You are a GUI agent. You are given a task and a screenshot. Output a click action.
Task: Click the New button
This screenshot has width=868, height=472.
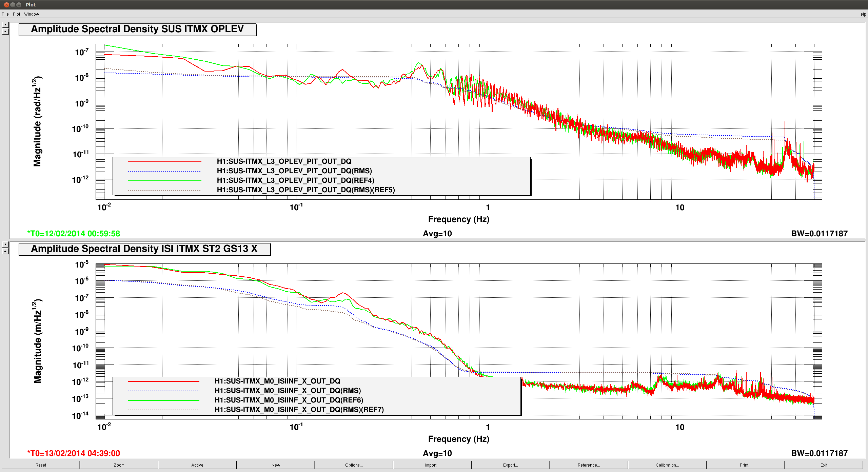pos(276,465)
